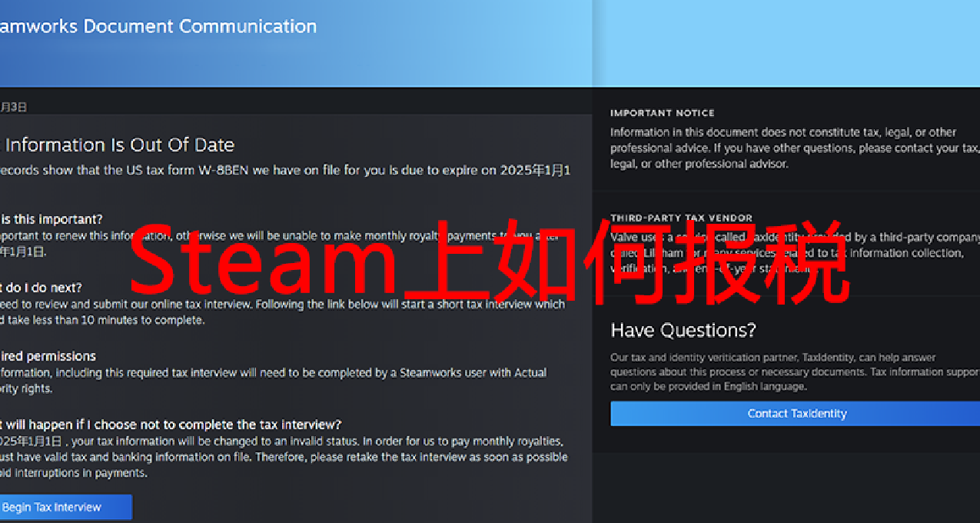Select the 'IMPORTANT NOTICE' label
This screenshot has height=523, width=980.
click(663, 113)
